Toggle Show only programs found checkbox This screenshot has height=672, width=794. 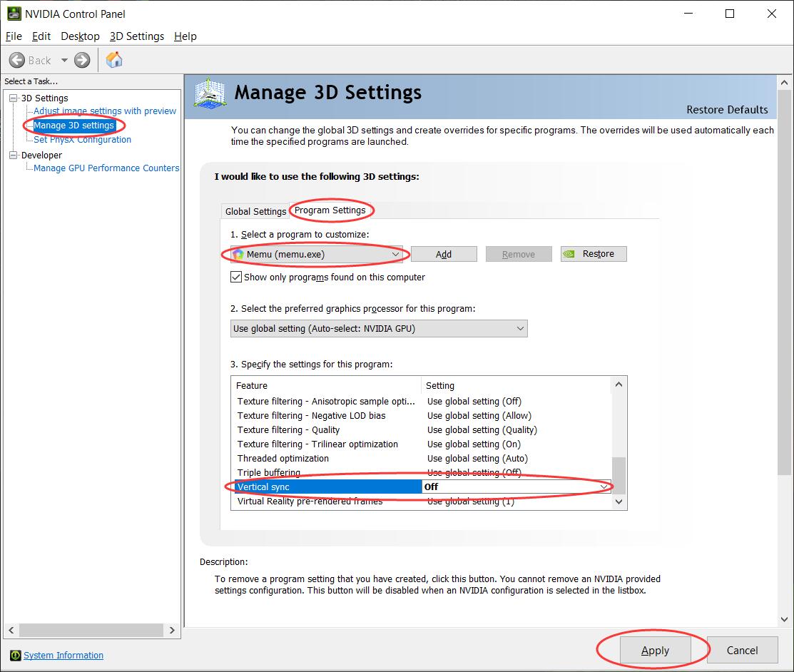pos(236,277)
